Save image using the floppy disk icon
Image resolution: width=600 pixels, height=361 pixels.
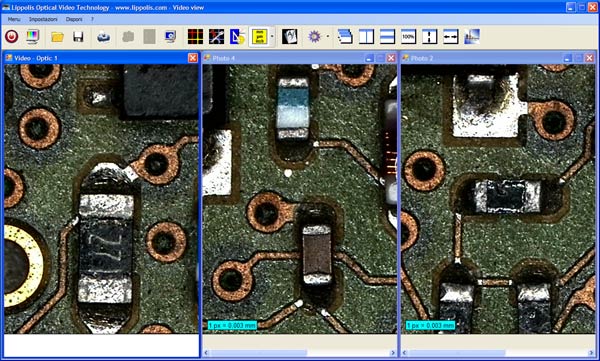78,37
